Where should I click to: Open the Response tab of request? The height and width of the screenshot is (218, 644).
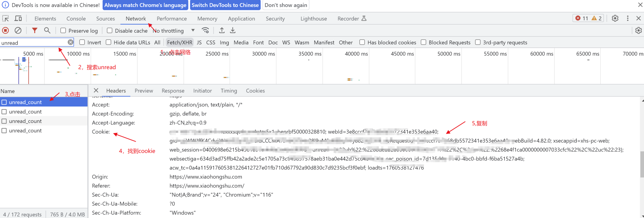(x=173, y=91)
